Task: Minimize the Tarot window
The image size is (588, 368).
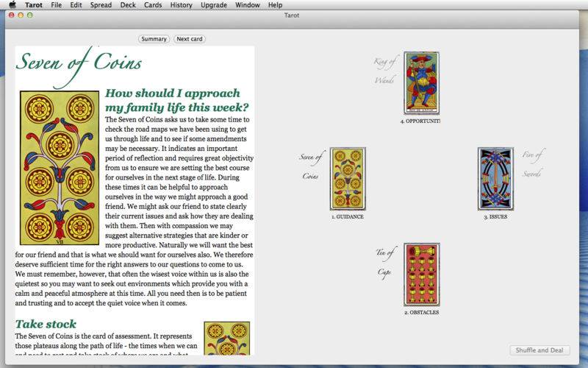Action: [21, 15]
